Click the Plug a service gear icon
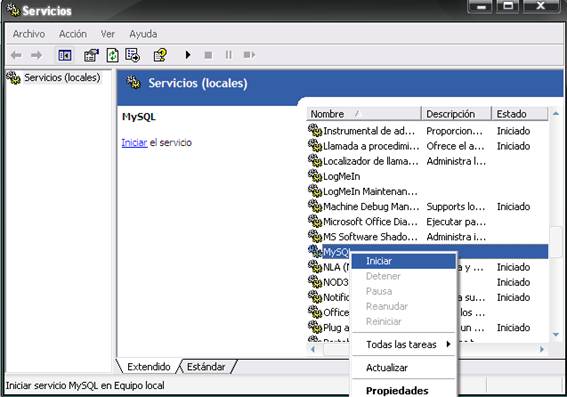 tap(315, 326)
